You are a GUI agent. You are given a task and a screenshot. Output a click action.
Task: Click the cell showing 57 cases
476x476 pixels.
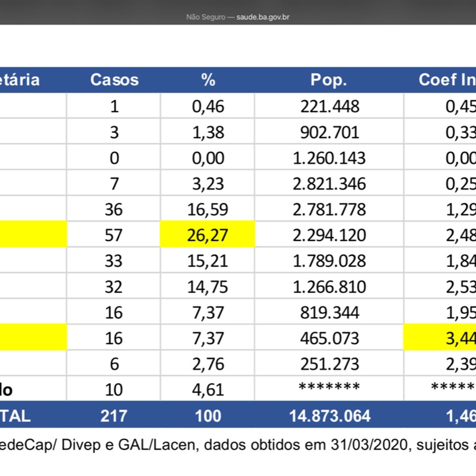pyautogui.click(x=114, y=235)
